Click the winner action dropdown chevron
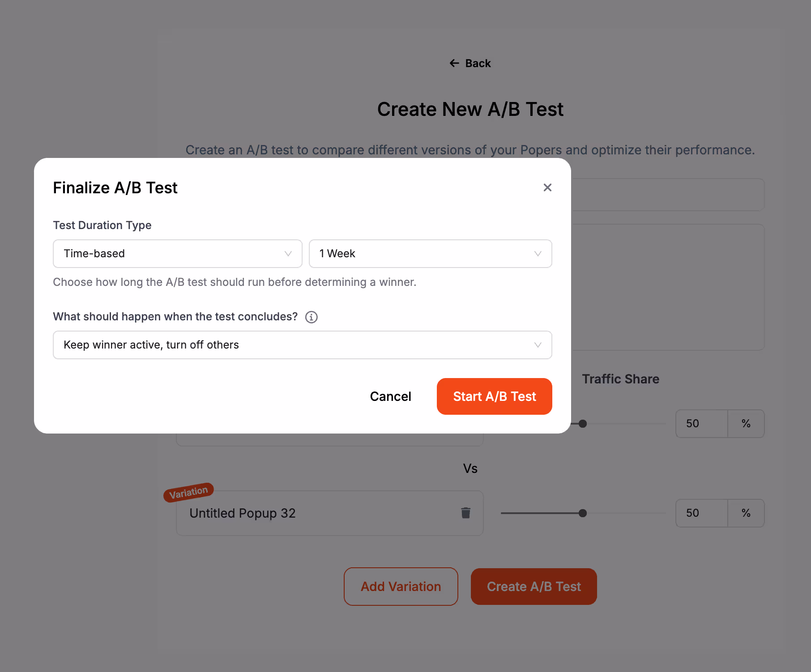 pyautogui.click(x=538, y=345)
